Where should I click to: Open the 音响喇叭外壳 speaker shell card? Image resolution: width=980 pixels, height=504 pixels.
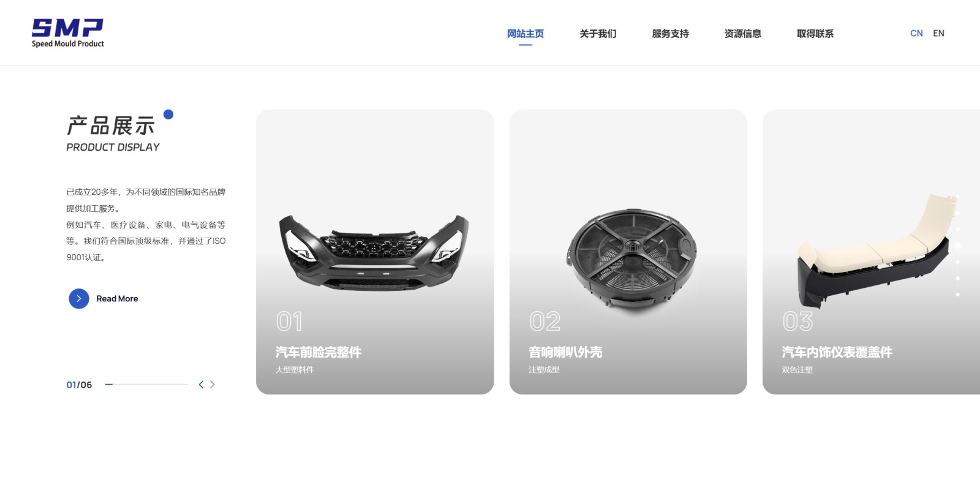[x=628, y=252]
